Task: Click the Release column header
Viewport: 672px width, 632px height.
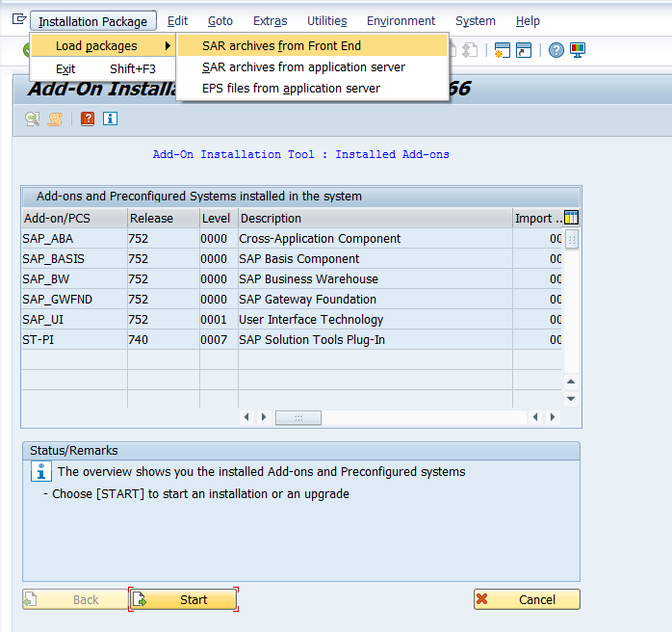Action: click(164, 219)
